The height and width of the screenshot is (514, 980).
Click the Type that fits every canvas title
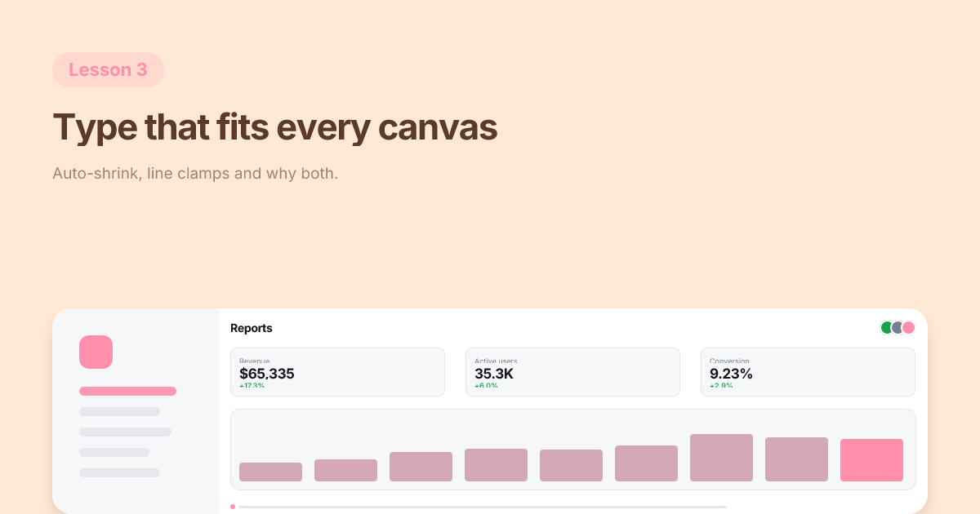click(x=275, y=127)
